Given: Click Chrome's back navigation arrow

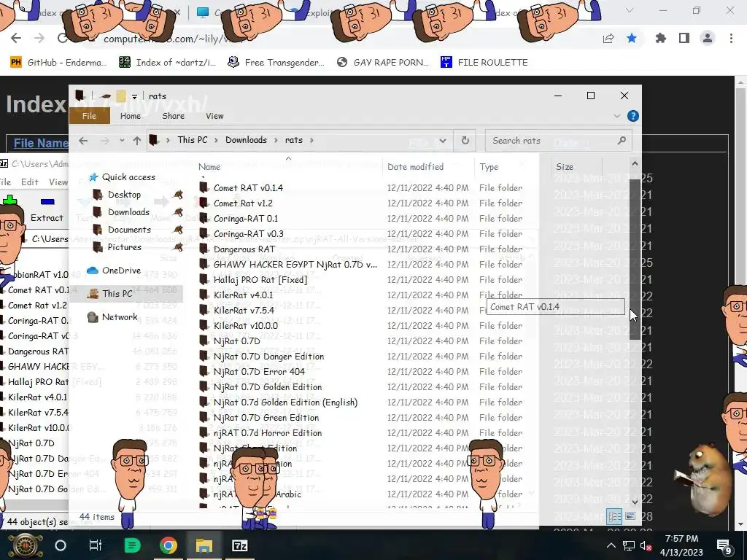Looking at the screenshot, I should tap(16, 38).
